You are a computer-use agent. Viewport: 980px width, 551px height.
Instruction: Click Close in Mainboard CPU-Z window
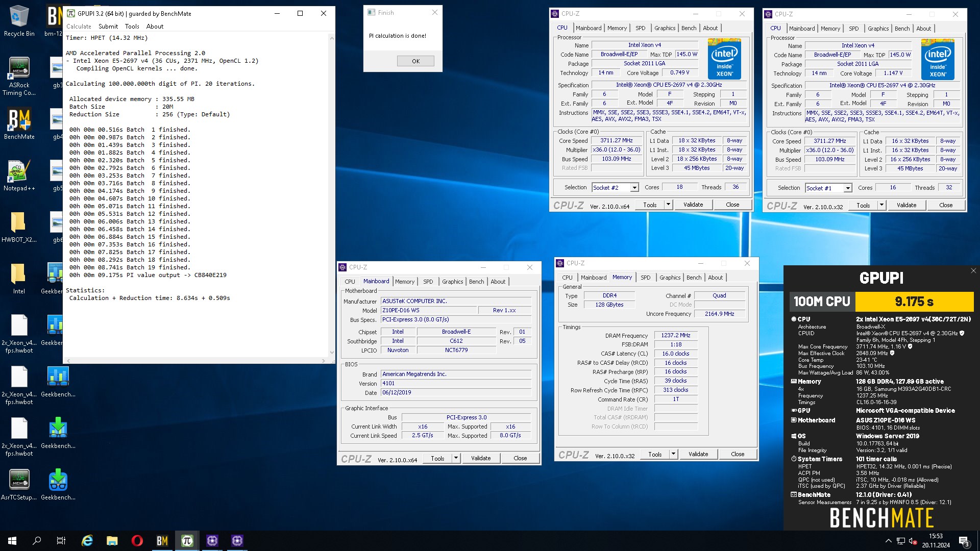coord(520,458)
